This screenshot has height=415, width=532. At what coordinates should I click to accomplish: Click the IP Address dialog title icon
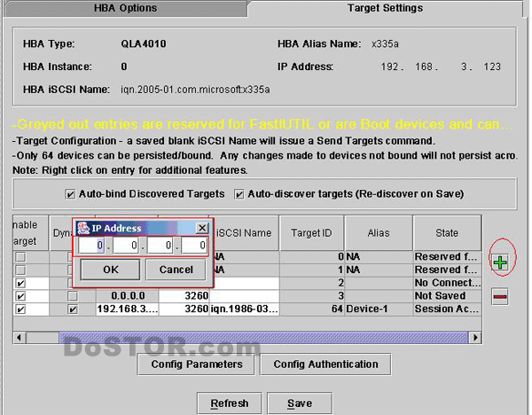point(83,228)
